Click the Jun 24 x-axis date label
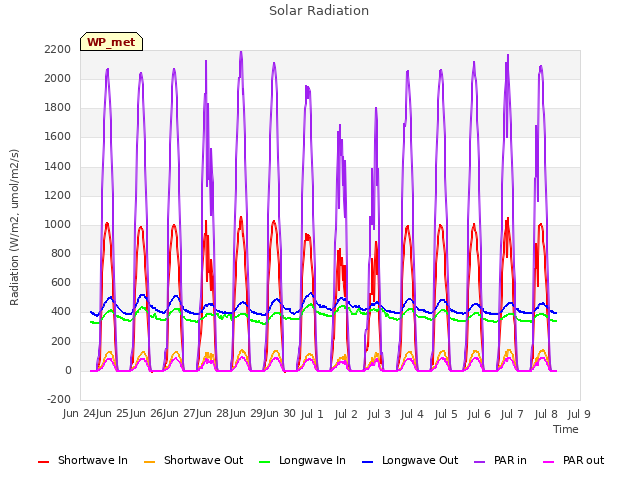 [80, 413]
